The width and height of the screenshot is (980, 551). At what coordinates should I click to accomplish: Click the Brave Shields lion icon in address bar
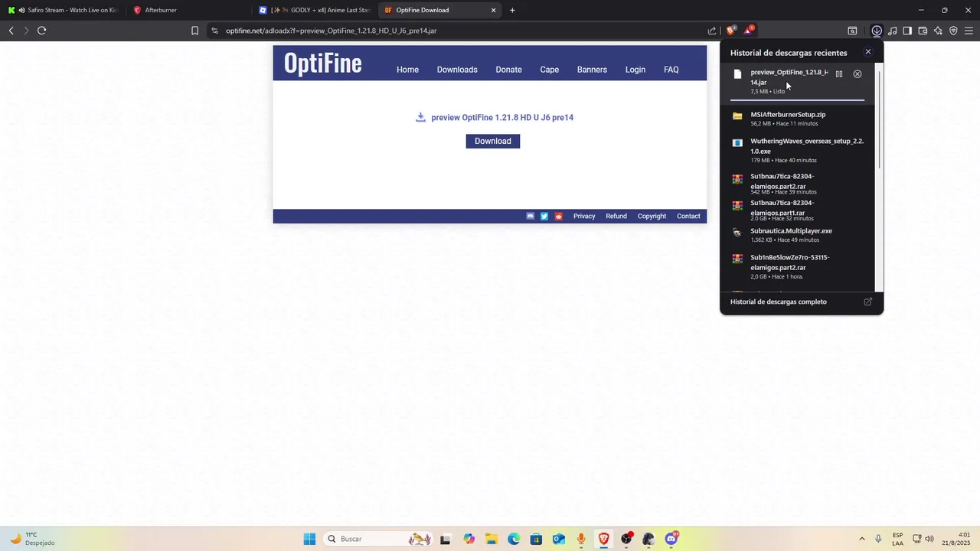731,31
